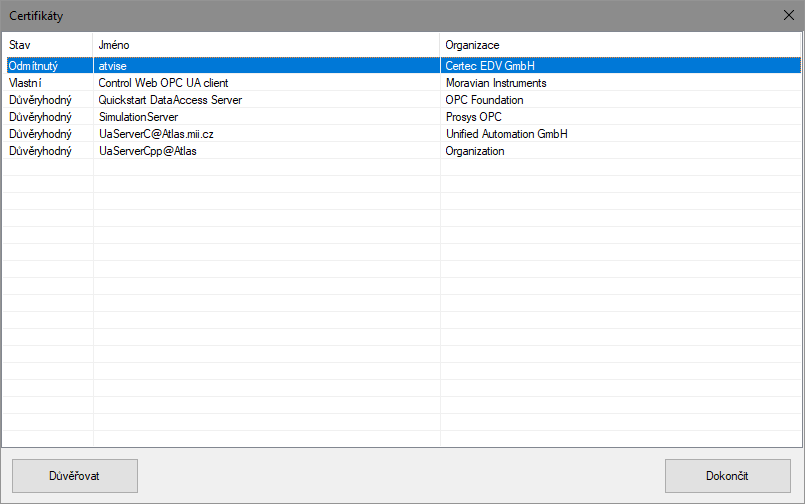
Task: Click the Důvěřovat button
Action: point(74,476)
